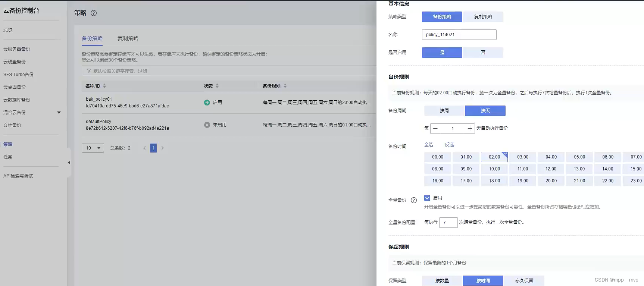Switch to the 复制策略 tab
The width and height of the screenshot is (644, 286).
[128, 38]
